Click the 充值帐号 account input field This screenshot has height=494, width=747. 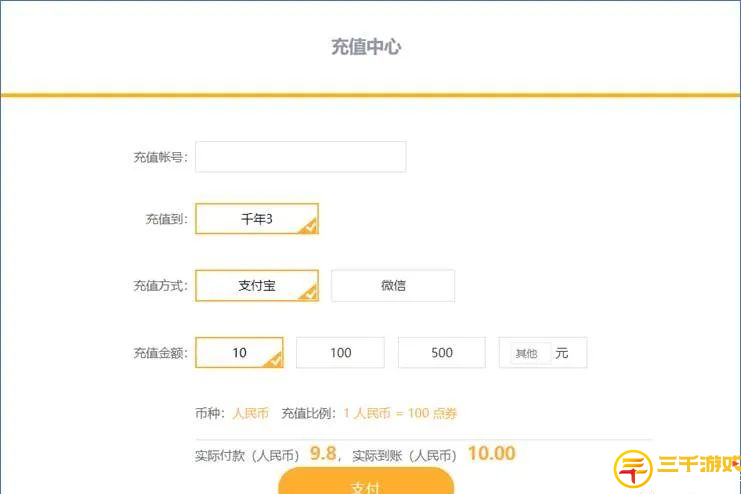[x=301, y=157]
